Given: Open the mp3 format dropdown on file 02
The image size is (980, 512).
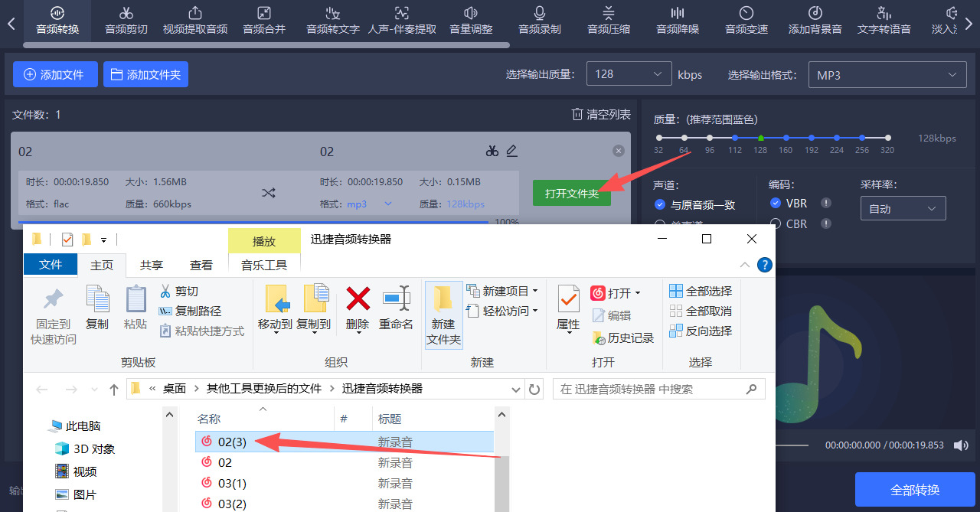Looking at the screenshot, I should point(387,204).
